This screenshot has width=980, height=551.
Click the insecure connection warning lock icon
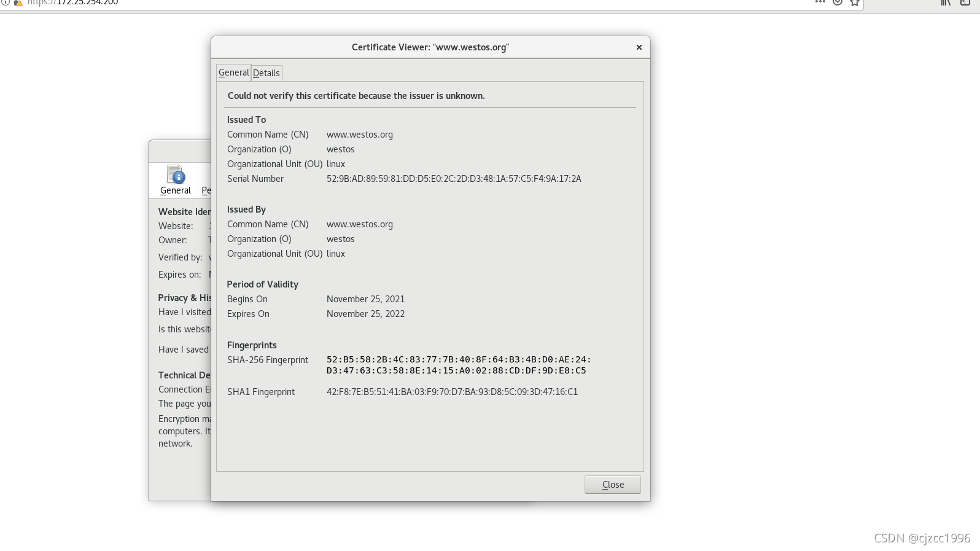pos(18,2)
